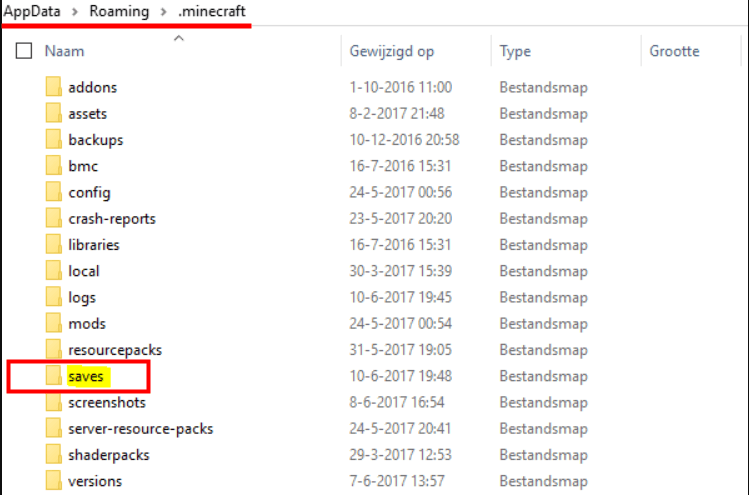Viewport: 749px width, 495px height.
Task: Select the 'versions' folder name
Action: (95, 482)
